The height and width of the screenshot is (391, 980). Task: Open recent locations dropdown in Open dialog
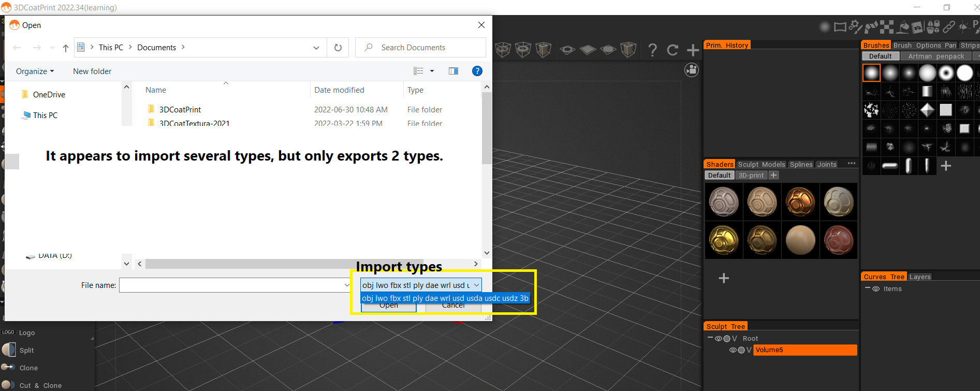point(52,48)
